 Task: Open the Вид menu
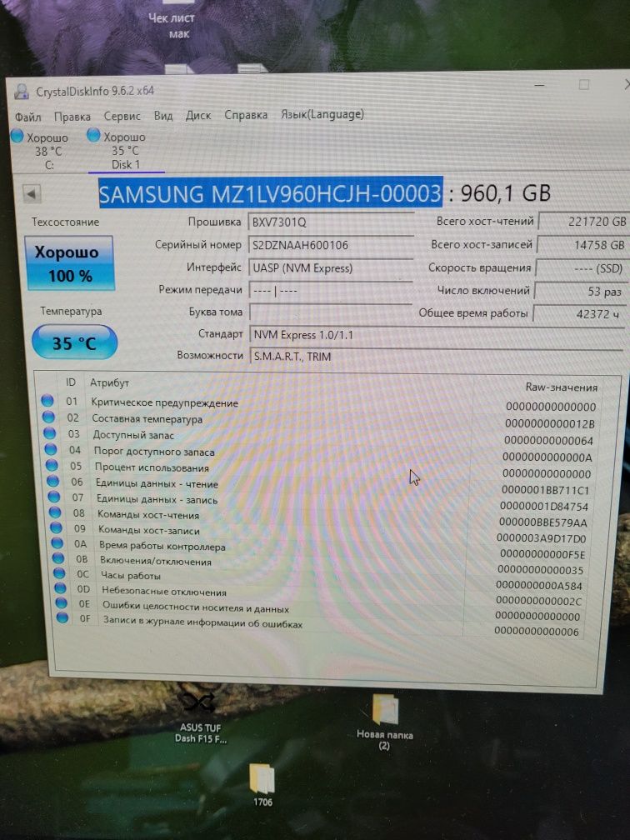coord(163,115)
